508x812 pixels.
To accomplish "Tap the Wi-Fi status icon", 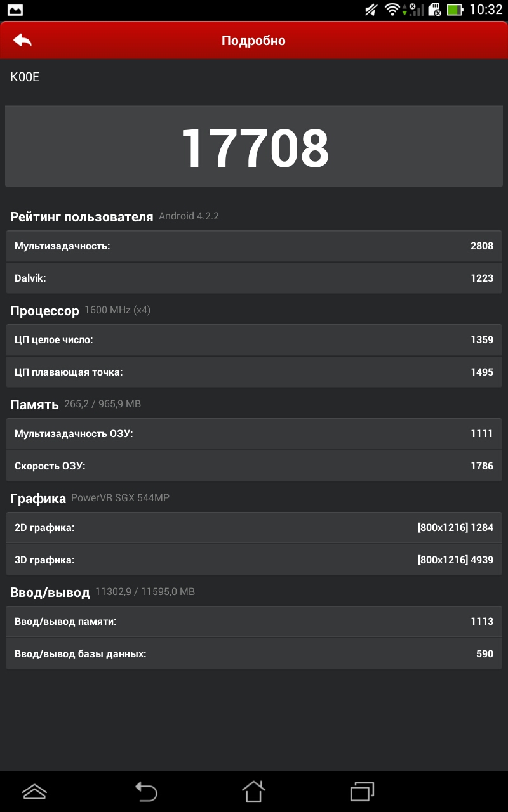I will [392, 10].
